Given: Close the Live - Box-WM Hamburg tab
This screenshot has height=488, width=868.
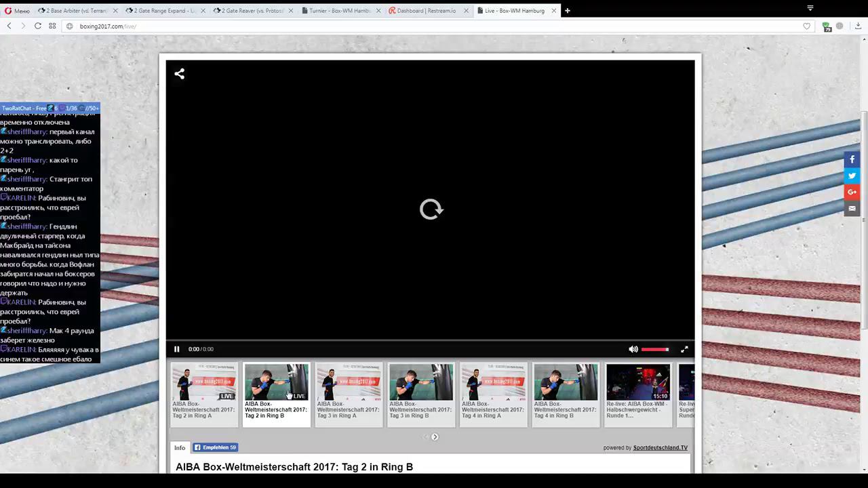Looking at the screenshot, I should pyautogui.click(x=553, y=11).
